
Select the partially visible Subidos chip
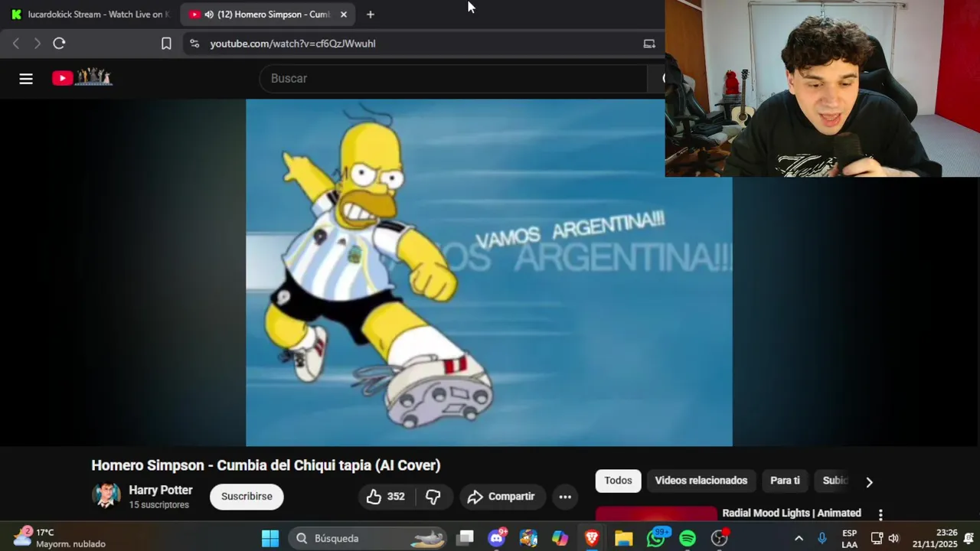pyautogui.click(x=835, y=481)
